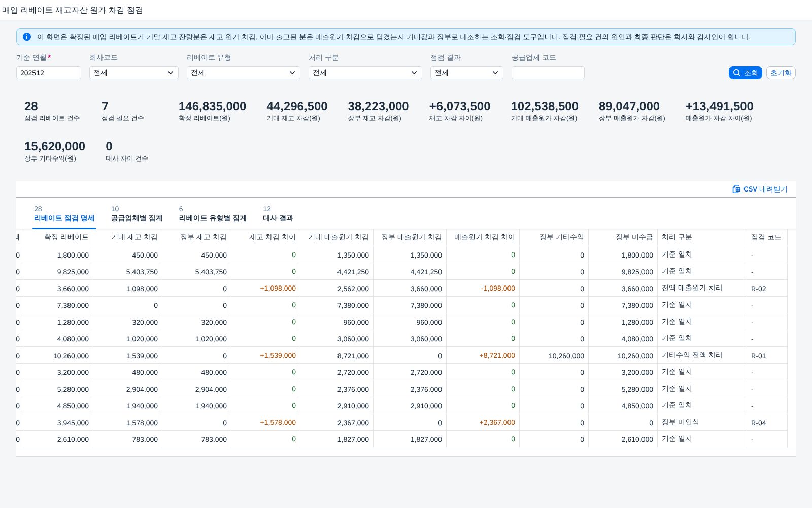Click the 확정 리베이트 column header
This screenshot has height=508, width=812.
pos(59,237)
